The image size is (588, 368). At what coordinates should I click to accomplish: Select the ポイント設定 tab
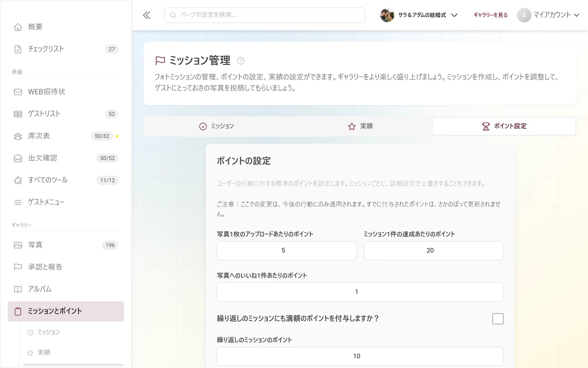pyautogui.click(x=504, y=126)
